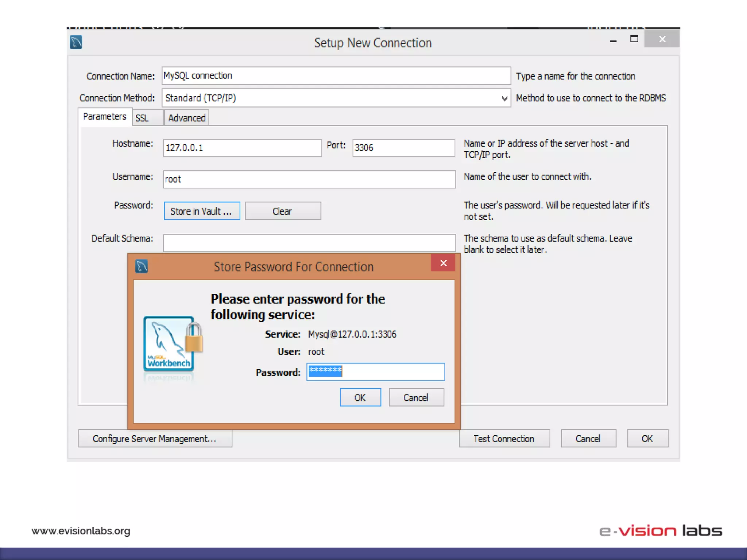Maximize the Setup New Connection window

coord(634,39)
